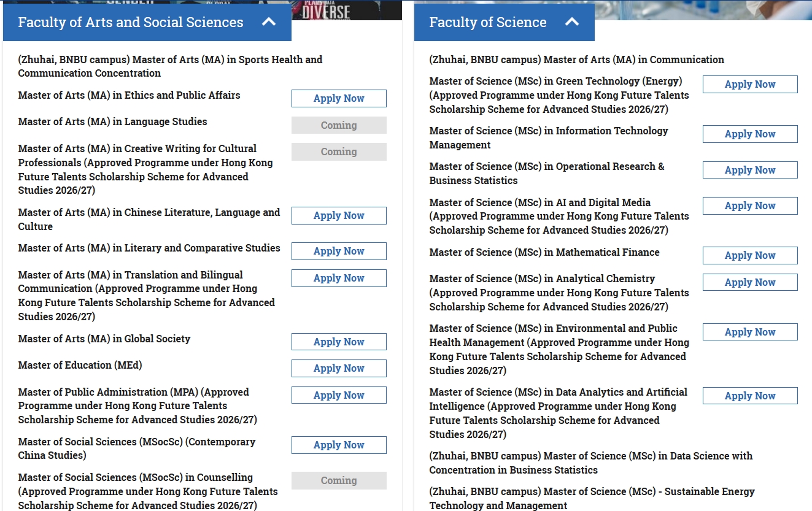Apply Now for MSc in AI and Digital Media
This screenshot has height=511, width=812.
(x=750, y=206)
